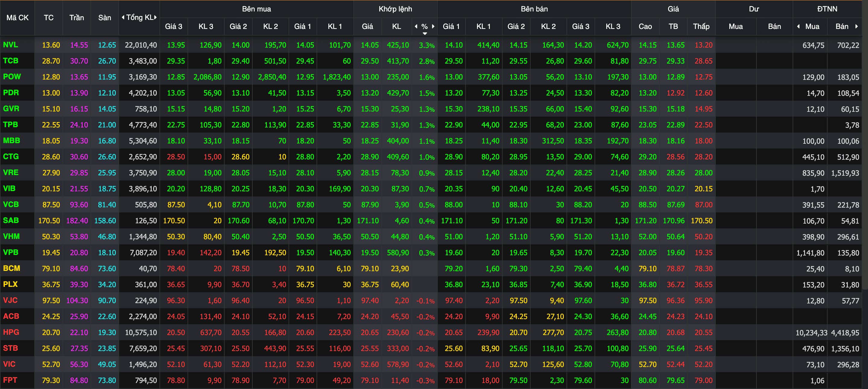Click the Thấp price column header

[701, 26]
